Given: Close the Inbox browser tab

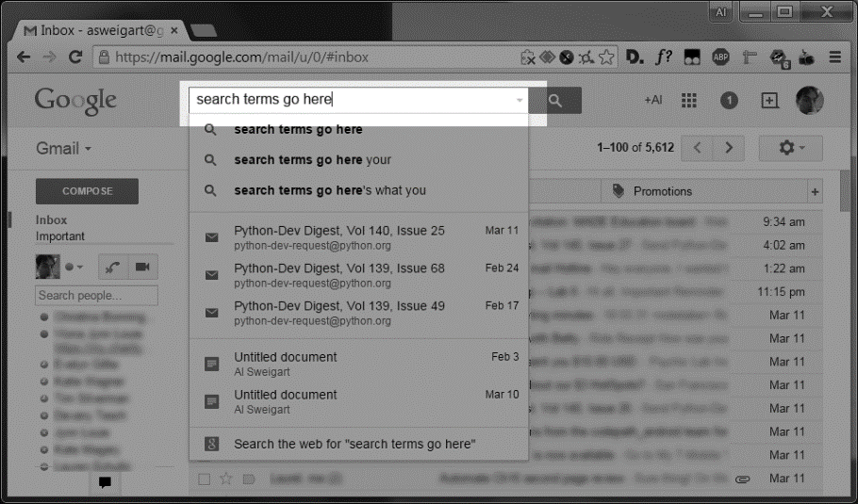Looking at the screenshot, I should 174,30.
